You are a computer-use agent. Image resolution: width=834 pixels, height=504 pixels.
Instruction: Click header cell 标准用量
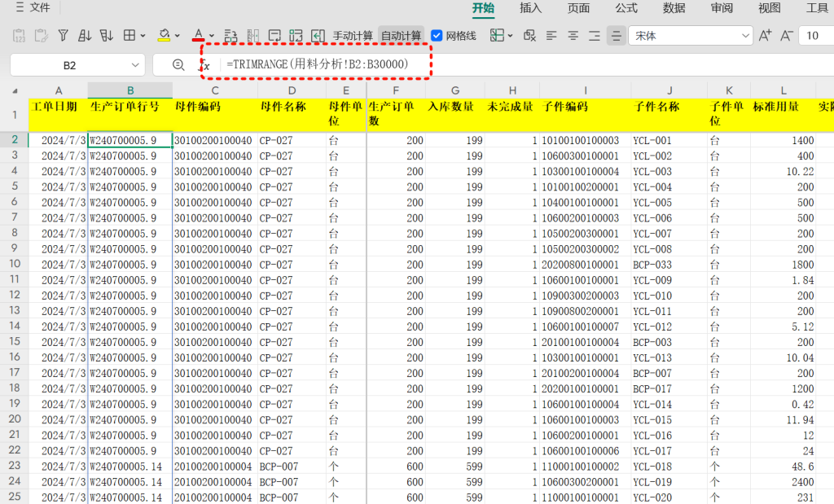pos(783,114)
